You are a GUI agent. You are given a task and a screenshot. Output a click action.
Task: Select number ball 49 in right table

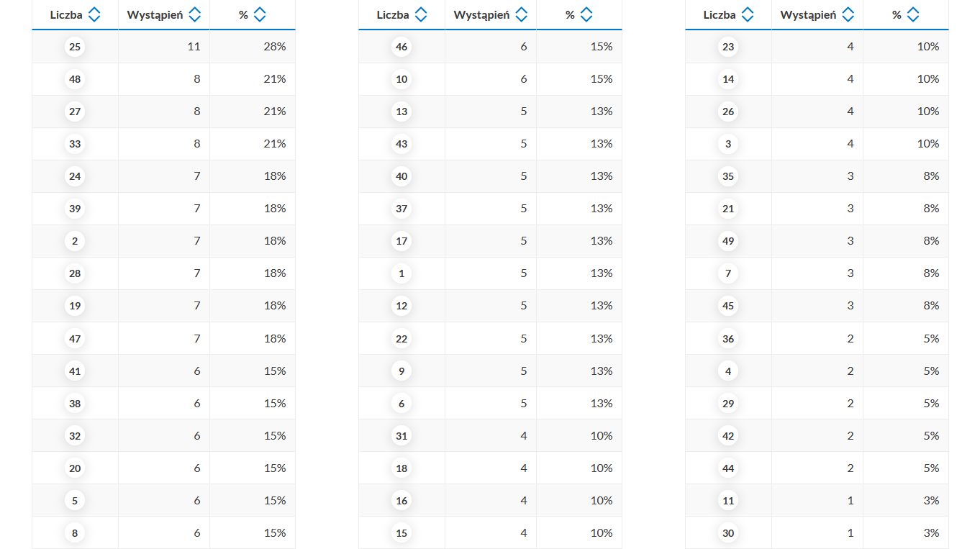(x=728, y=241)
